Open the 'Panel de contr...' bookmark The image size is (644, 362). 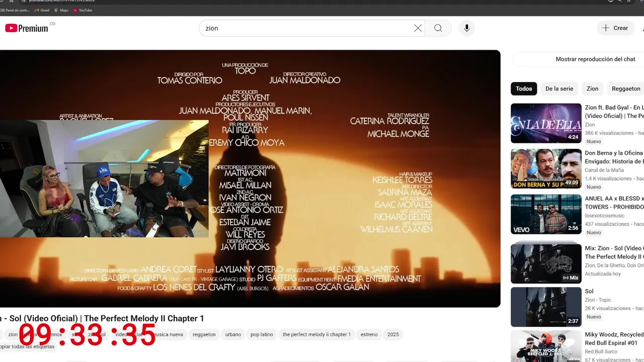tap(15, 10)
